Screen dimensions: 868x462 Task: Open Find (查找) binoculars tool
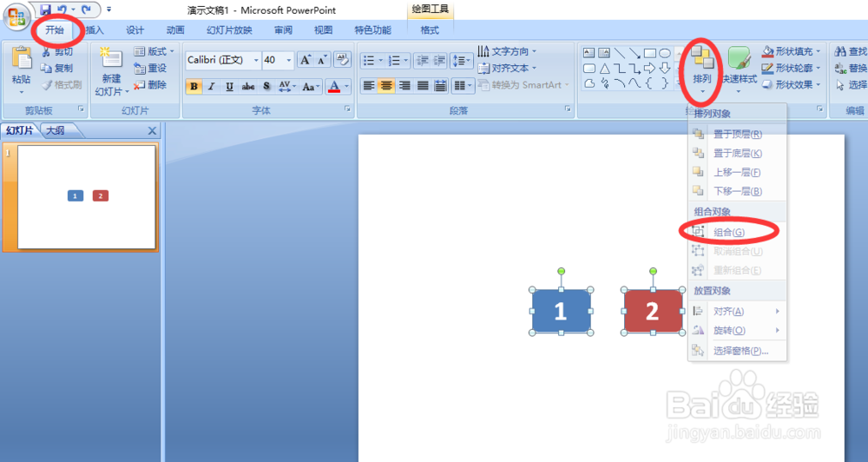[851, 51]
